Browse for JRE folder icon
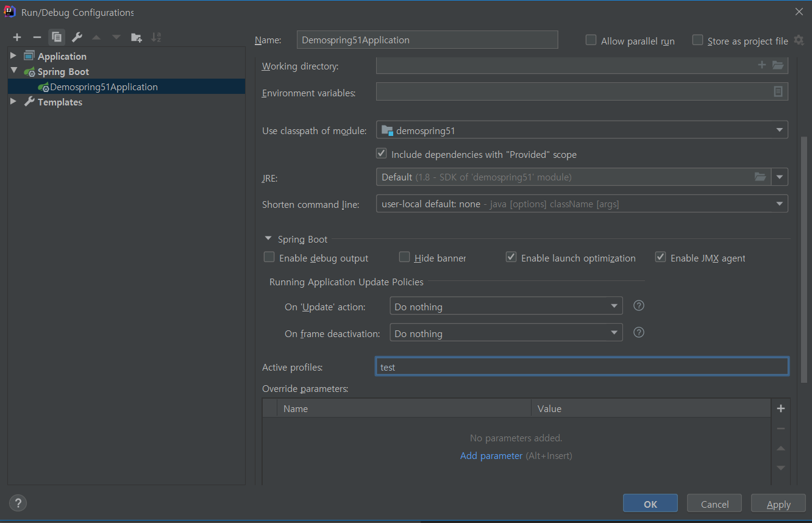Viewport: 812px width, 523px height. 760,177
